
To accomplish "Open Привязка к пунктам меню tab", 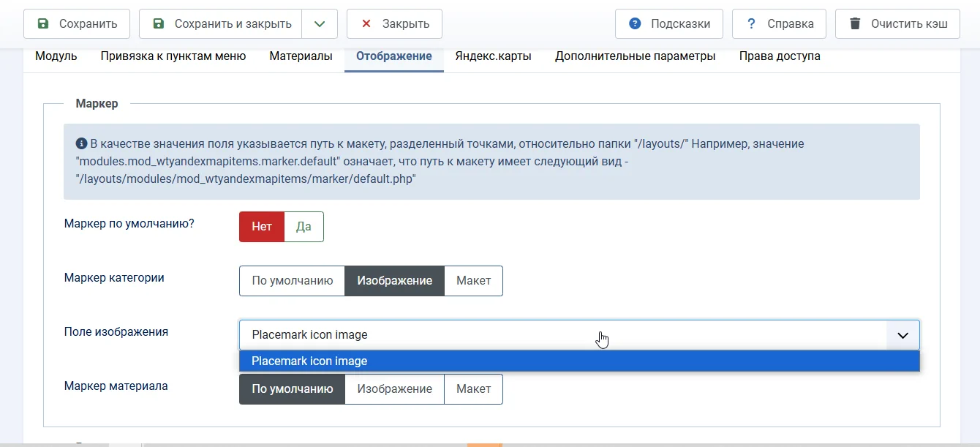I will pyautogui.click(x=173, y=56).
